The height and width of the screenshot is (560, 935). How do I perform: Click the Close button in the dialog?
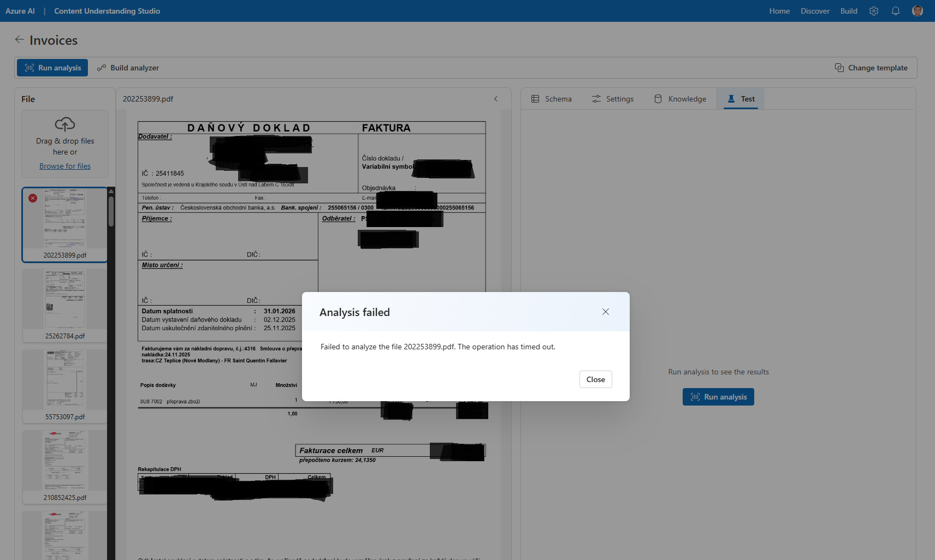click(596, 379)
